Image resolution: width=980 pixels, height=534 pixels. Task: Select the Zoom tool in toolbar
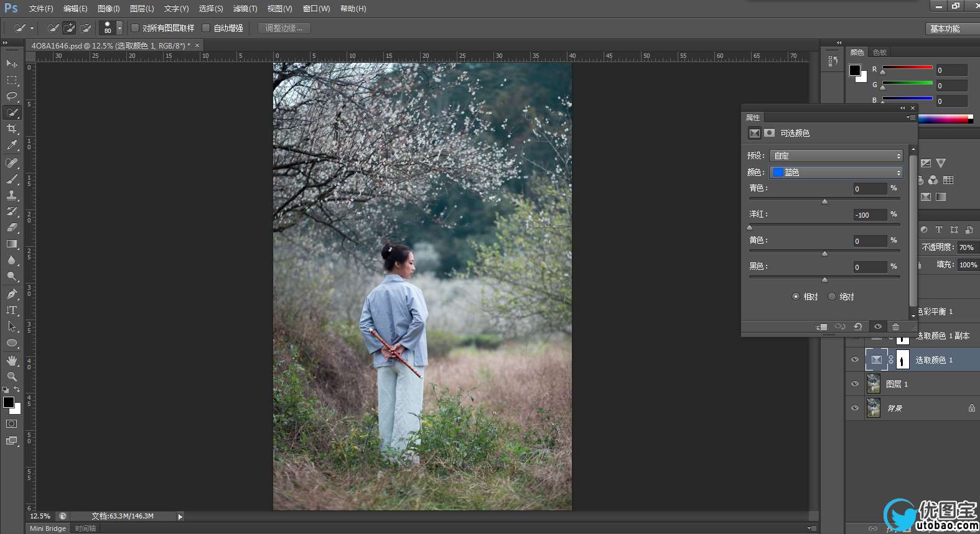pyautogui.click(x=12, y=377)
